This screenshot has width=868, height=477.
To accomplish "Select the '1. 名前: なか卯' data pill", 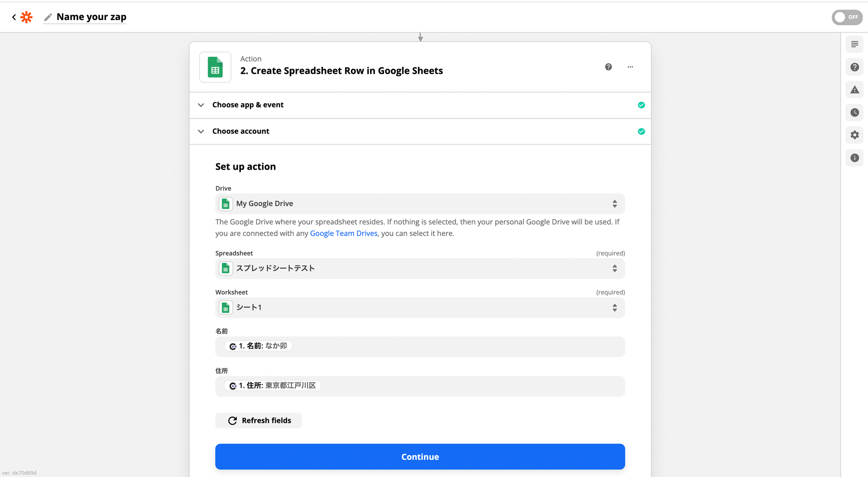I will 258,346.
